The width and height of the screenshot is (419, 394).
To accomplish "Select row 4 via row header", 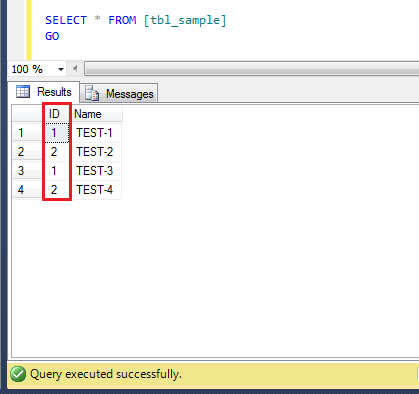I will [27, 190].
